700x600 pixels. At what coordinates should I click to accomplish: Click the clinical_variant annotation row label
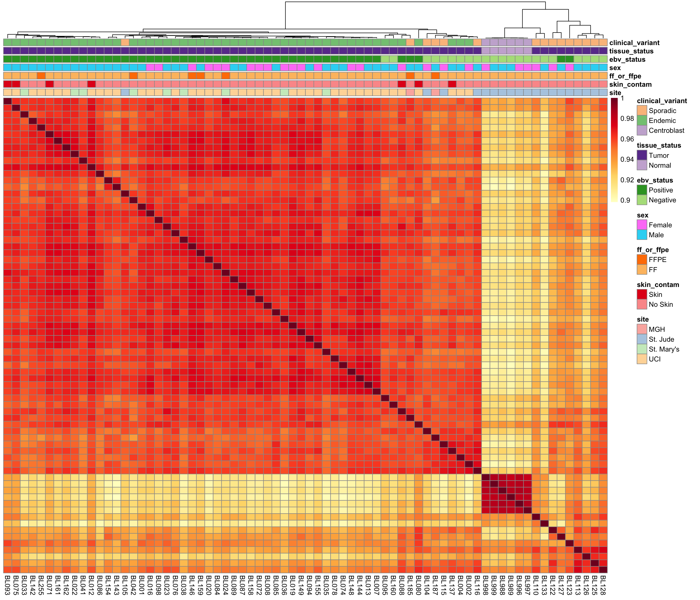tap(634, 43)
